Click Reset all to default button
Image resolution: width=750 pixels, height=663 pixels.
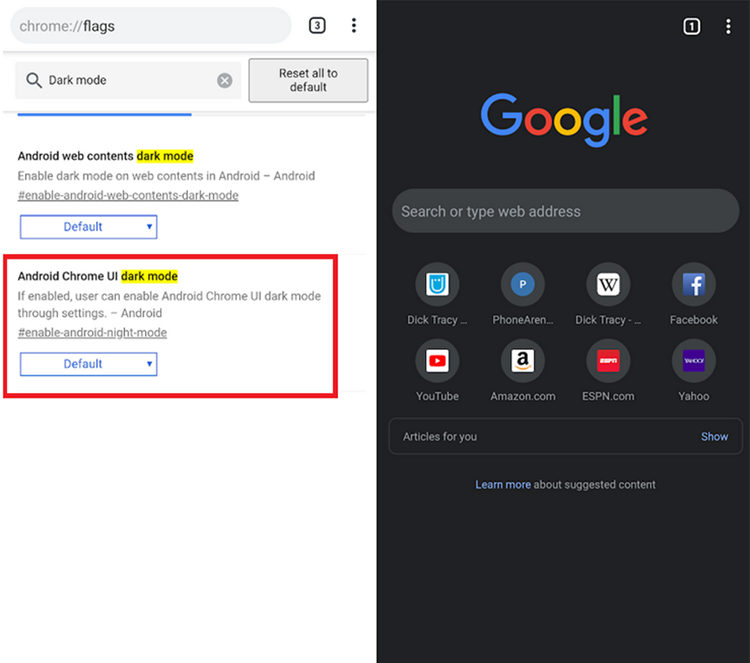tap(308, 80)
